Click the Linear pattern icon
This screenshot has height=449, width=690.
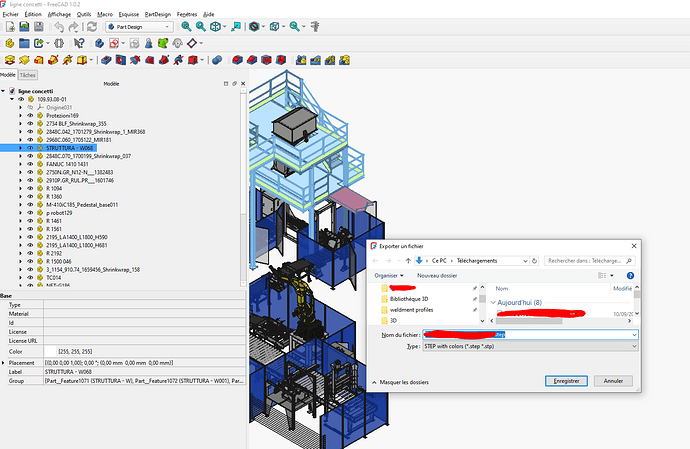[316, 60]
